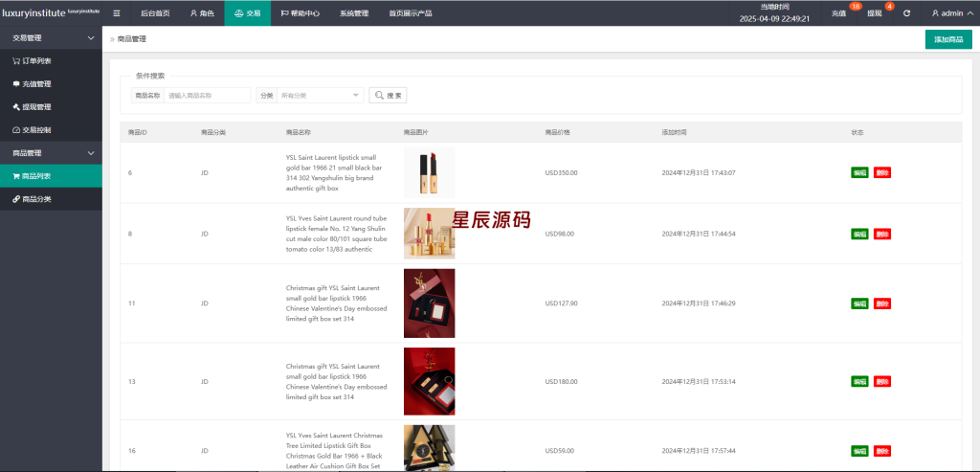Click the 商品管理 breadcrumb text
The width and height of the screenshot is (980, 472).
(132, 38)
